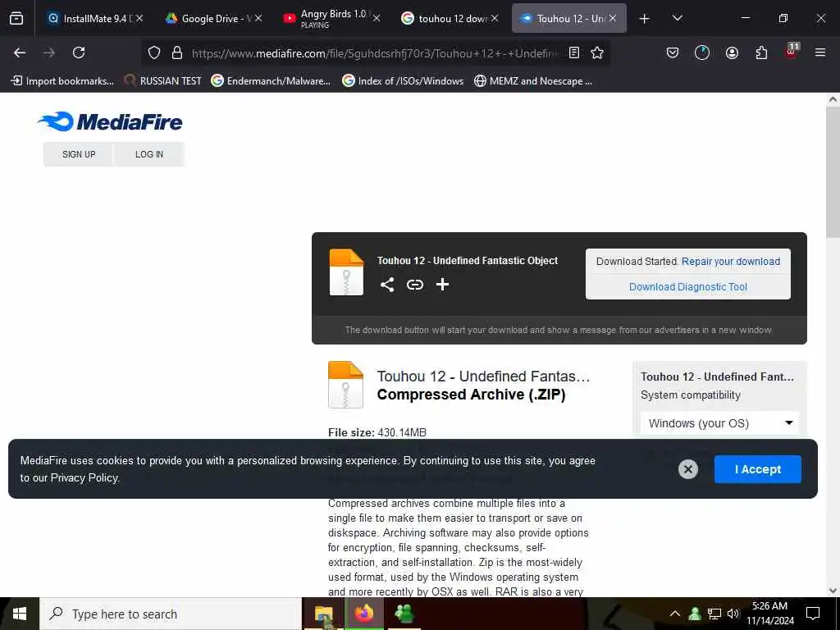
Task: Close the active Touhou 12 MediaFire tab
Action: (613, 18)
